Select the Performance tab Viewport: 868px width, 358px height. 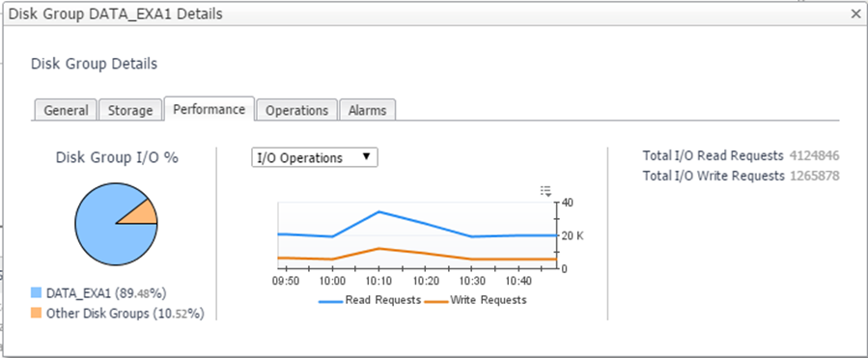(209, 109)
